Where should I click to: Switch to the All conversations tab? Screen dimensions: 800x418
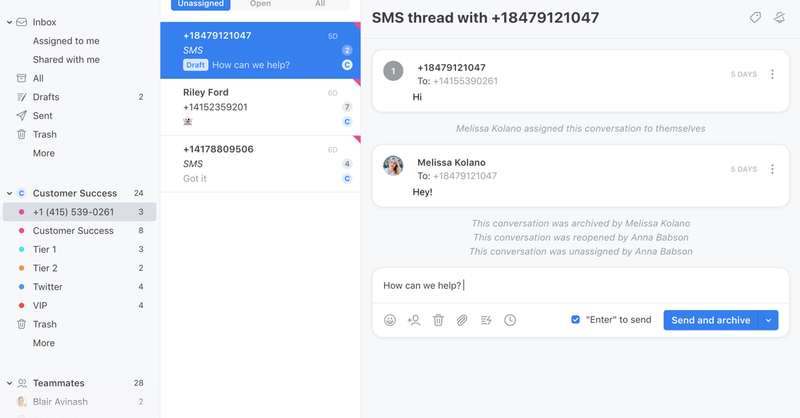[x=320, y=4]
